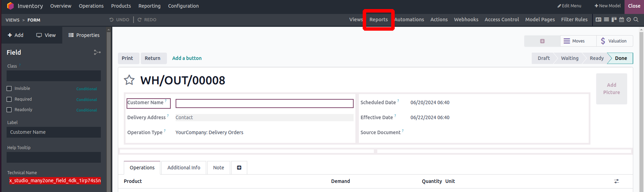
Task: Click the Odoo Inventory app logo
Action: point(10,6)
